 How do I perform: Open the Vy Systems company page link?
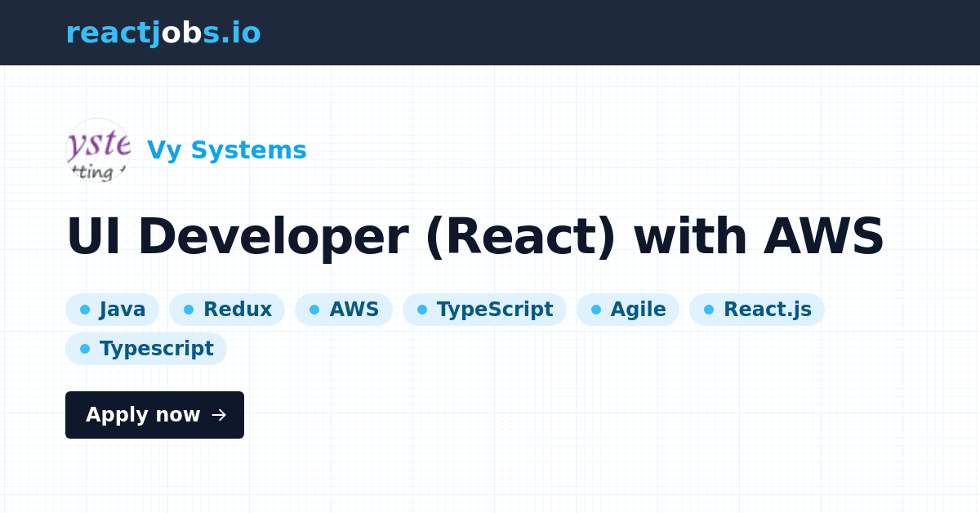click(226, 149)
